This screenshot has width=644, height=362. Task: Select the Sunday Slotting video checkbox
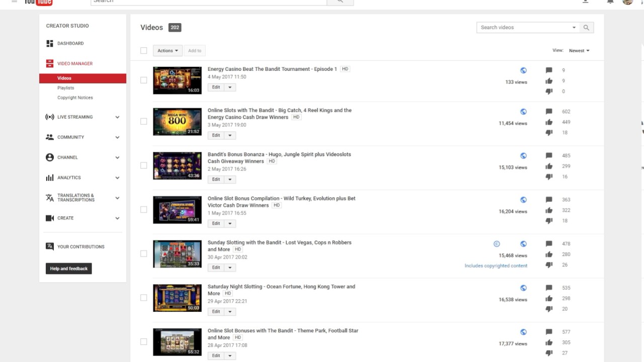[144, 253]
